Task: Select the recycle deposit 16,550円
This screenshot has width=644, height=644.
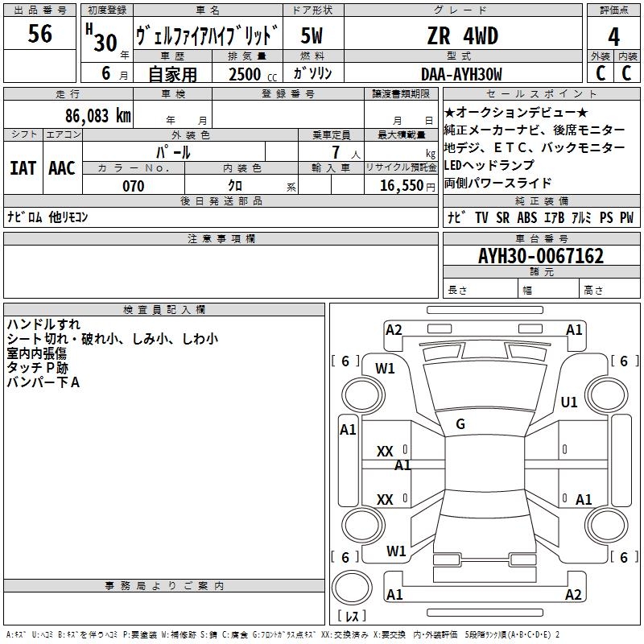Action: pos(407,186)
